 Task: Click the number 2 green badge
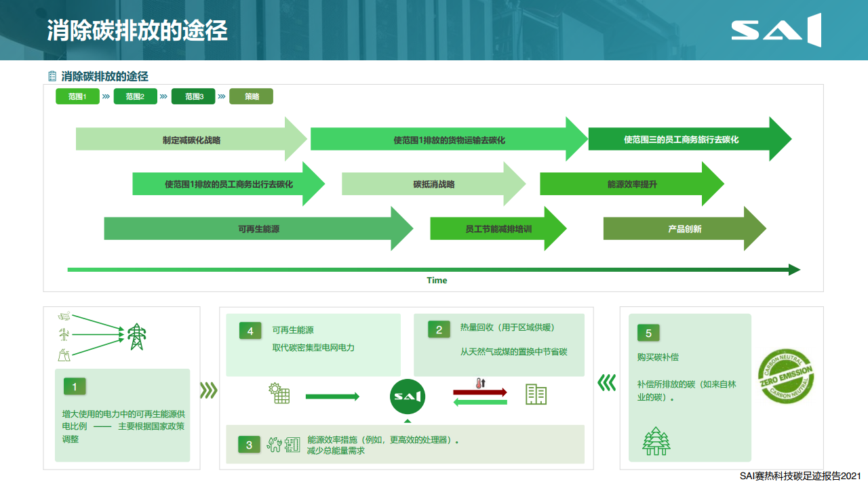(439, 330)
